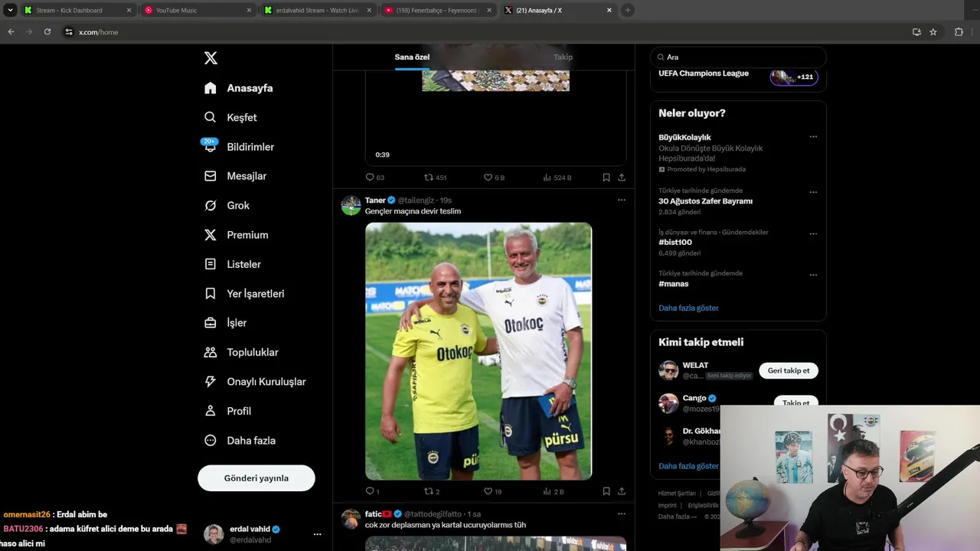The image size is (980, 551).
Task: Click the Ara search field
Action: (x=738, y=57)
